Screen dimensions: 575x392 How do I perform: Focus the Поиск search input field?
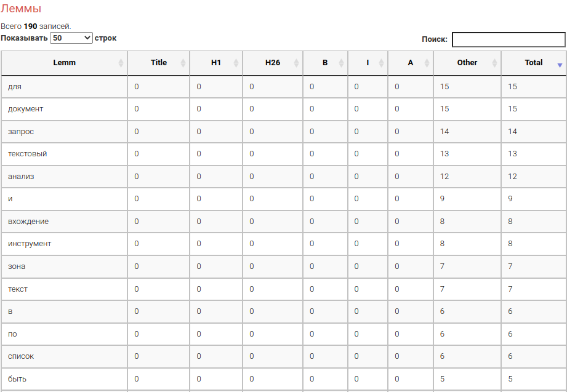[x=508, y=39]
